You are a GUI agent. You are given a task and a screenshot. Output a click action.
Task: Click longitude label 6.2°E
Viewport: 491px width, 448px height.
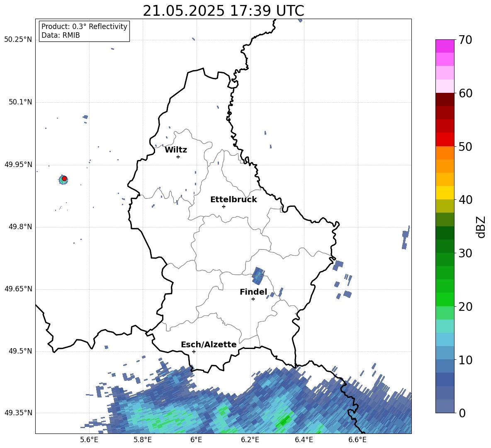click(x=250, y=440)
